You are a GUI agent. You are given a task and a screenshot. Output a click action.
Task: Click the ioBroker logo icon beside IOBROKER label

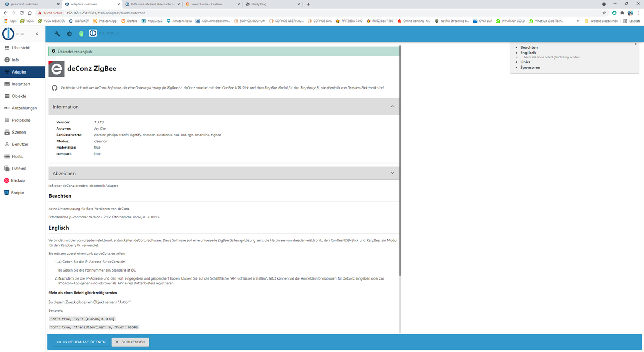tap(93, 33)
